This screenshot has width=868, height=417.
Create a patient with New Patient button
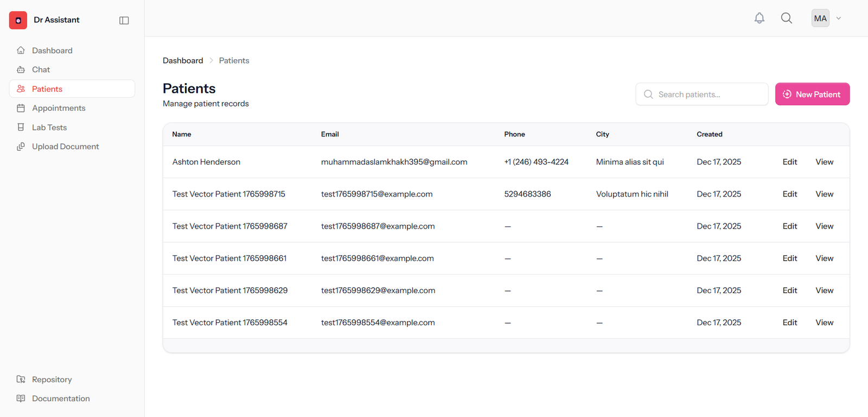pos(812,94)
